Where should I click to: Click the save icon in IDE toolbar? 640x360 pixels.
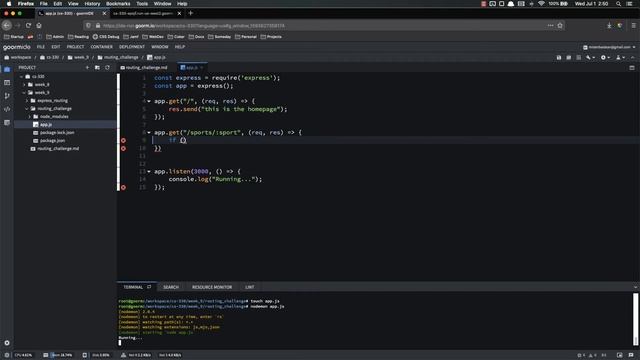(x=559, y=58)
